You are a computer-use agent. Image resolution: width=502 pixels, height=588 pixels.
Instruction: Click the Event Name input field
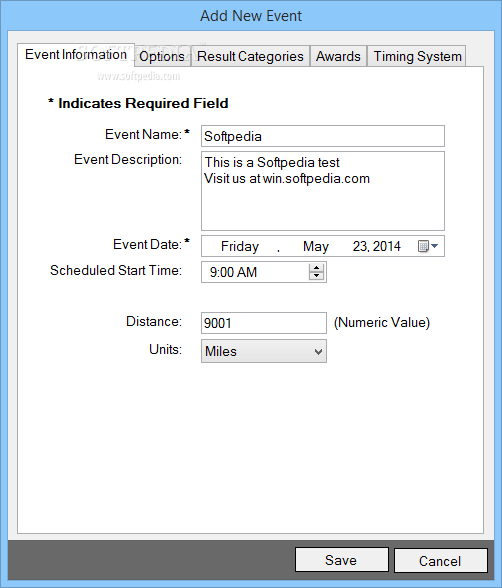point(323,136)
